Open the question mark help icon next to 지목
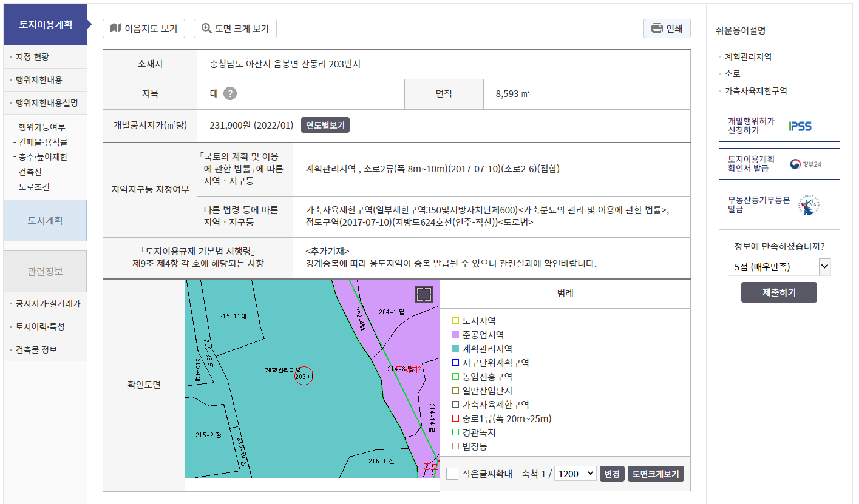859x504 pixels. point(231,93)
